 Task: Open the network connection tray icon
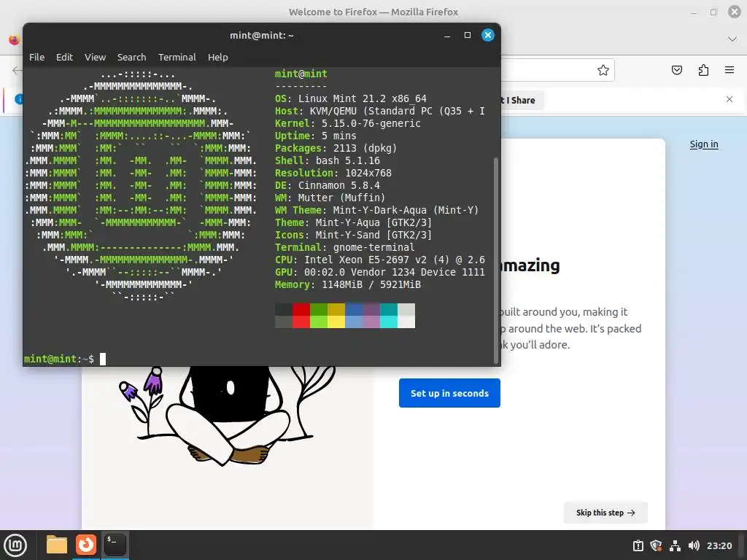675,545
